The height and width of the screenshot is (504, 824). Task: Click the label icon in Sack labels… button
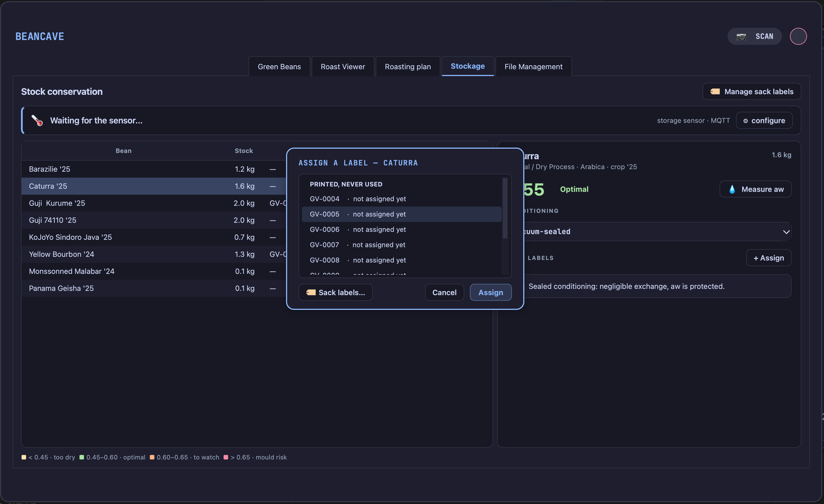[311, 292]
